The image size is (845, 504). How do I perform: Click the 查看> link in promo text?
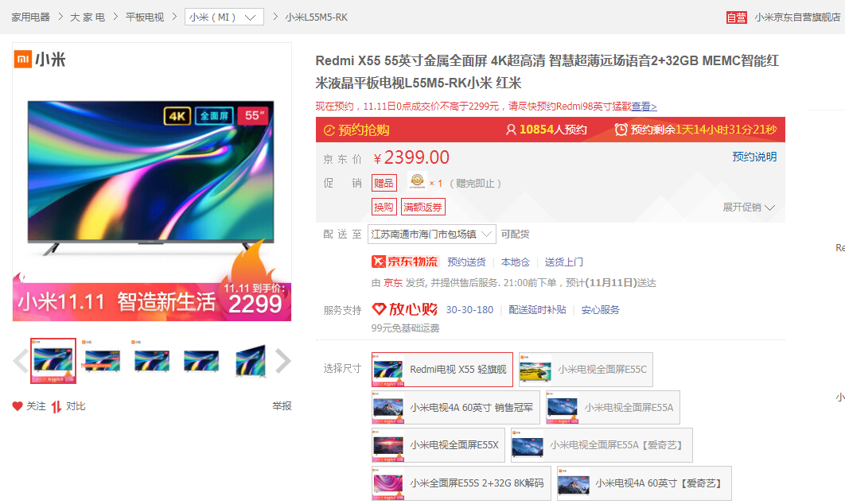tap(644, 106)
